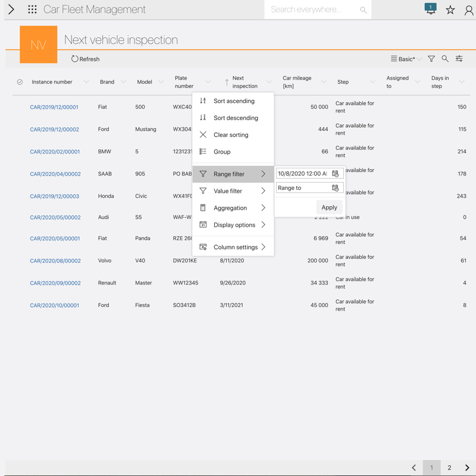The width and height of the screenshot is (476, 476).
Task: Open the Basic view dropdown
Action: (406, 59)
